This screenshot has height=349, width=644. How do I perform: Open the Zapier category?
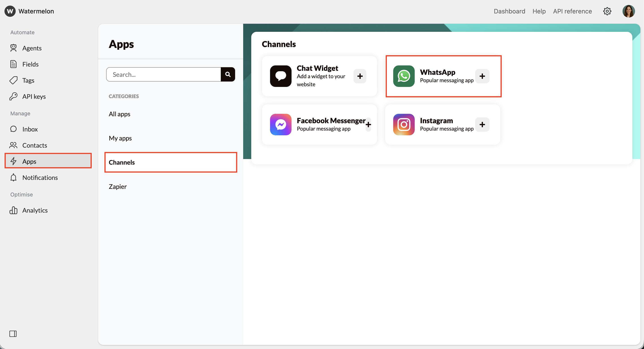coord(118,186)
